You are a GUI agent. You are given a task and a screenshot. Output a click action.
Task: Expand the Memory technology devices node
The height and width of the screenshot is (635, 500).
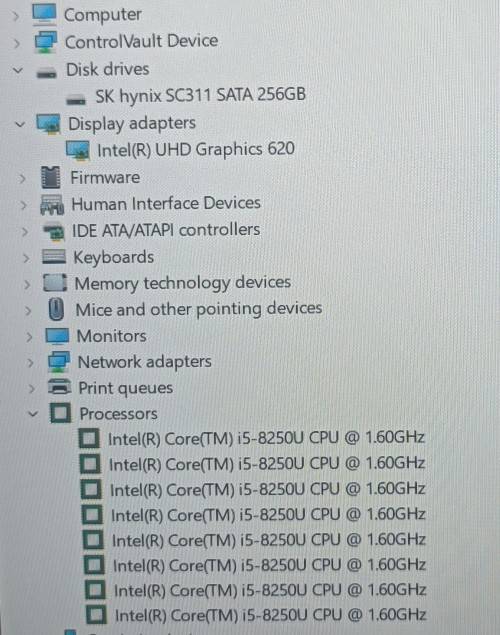coord(27,285)
